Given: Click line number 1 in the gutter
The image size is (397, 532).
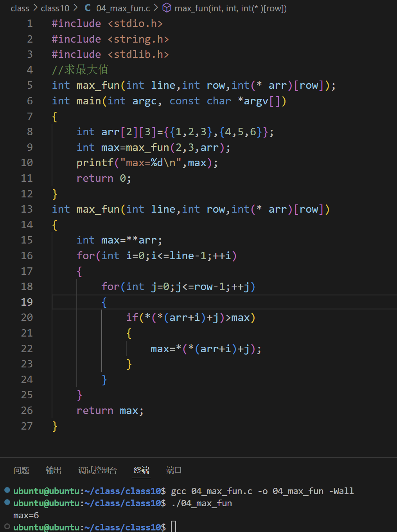Looking at the screenshot, I should (30, 23).
